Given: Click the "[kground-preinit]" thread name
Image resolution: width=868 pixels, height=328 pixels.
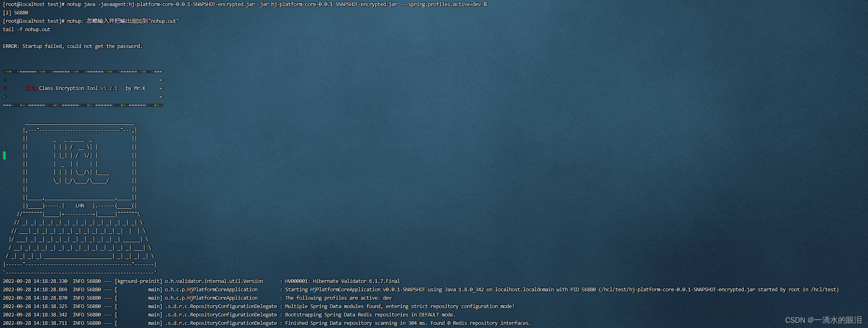Looking at the screenshot, I should coord(139,281).
